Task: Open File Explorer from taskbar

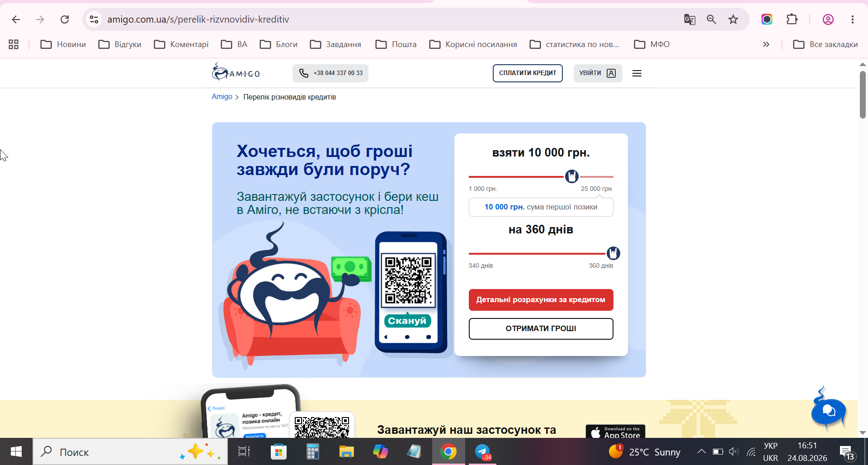Action: (346, 451)
